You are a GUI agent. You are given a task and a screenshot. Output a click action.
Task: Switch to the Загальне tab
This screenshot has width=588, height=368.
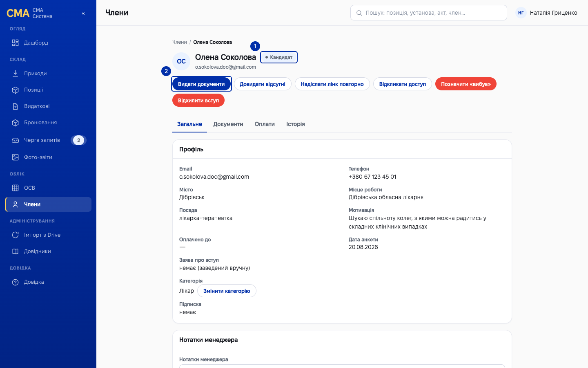coord(189,124)
